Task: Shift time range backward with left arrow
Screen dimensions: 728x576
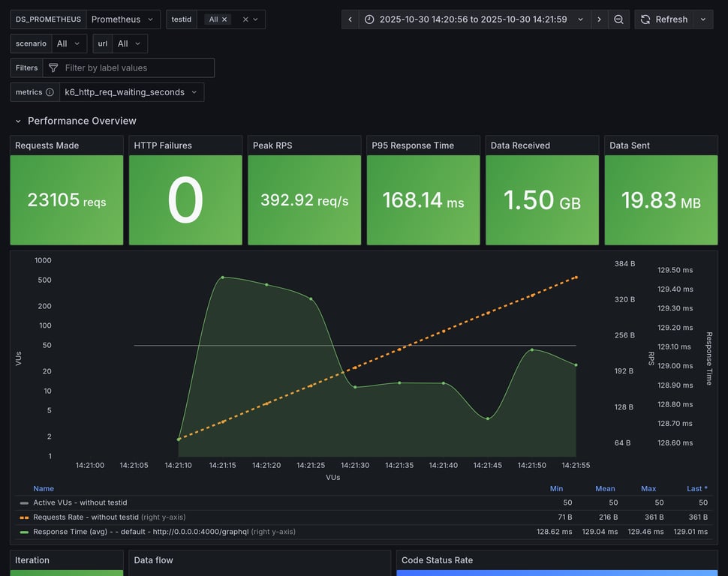Action: tap(350, 19)
